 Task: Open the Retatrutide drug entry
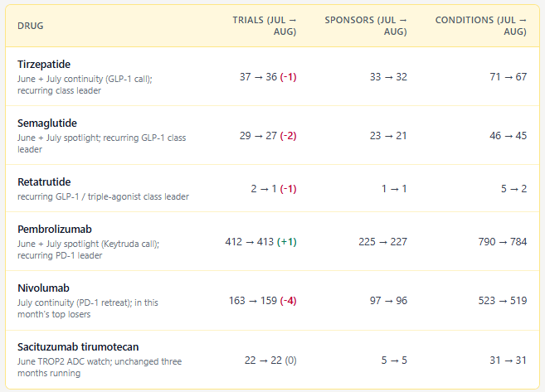44,182
